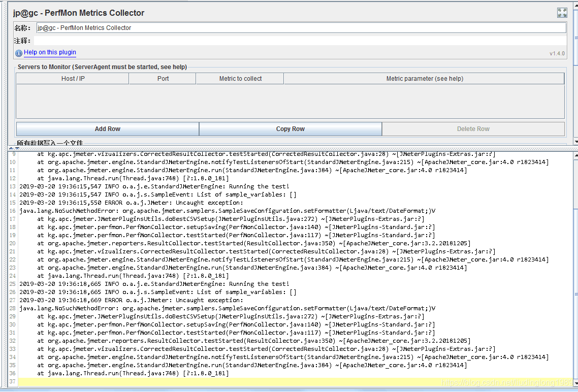
Task: Click the empty servers table area
Action: coord(290,102)
